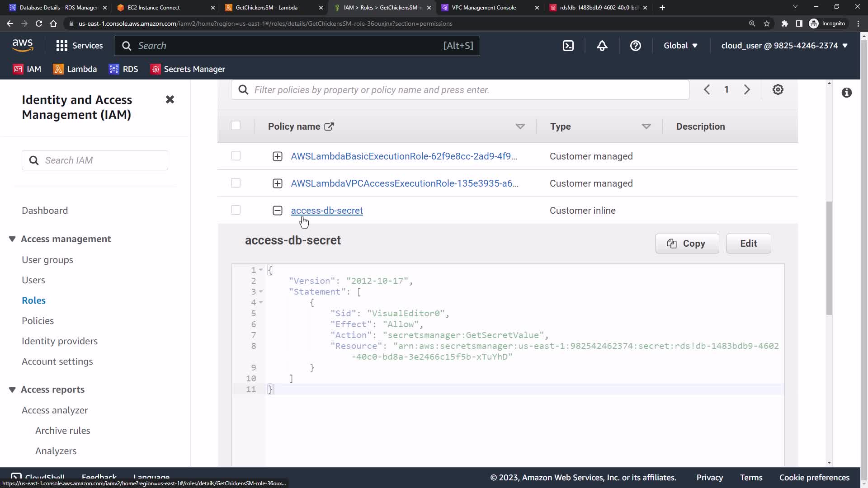
Task: Click the Edit button for access-db-secret
Action: coord(748,244)
